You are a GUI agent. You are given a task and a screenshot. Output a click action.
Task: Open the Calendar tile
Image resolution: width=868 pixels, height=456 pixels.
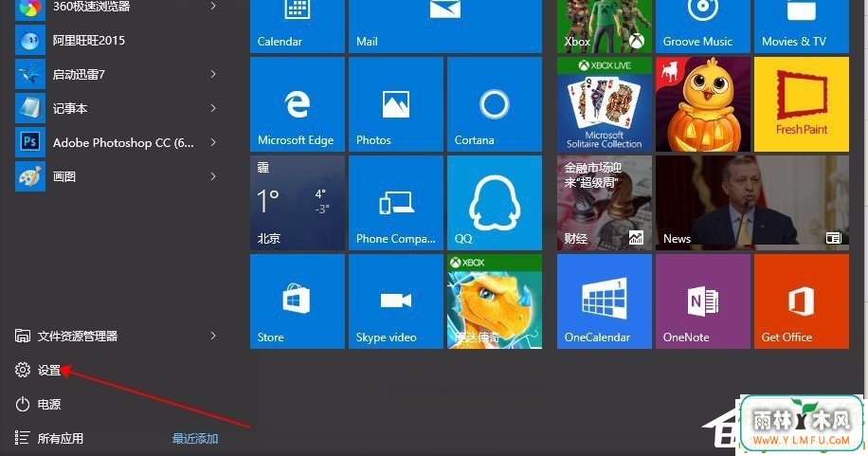(298, 26)
